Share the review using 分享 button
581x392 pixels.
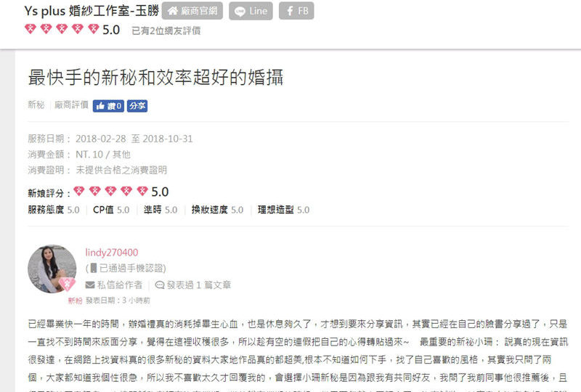click(137, 106)
